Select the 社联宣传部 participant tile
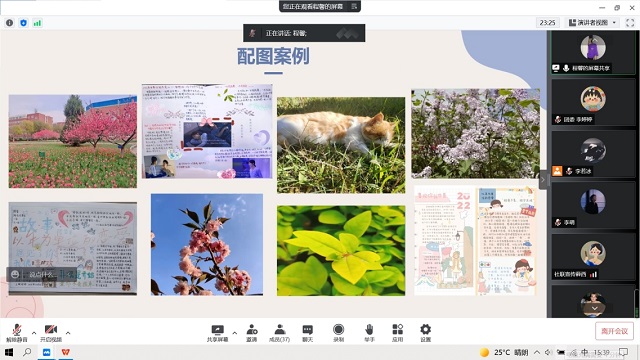 click(x=593, y=256)
